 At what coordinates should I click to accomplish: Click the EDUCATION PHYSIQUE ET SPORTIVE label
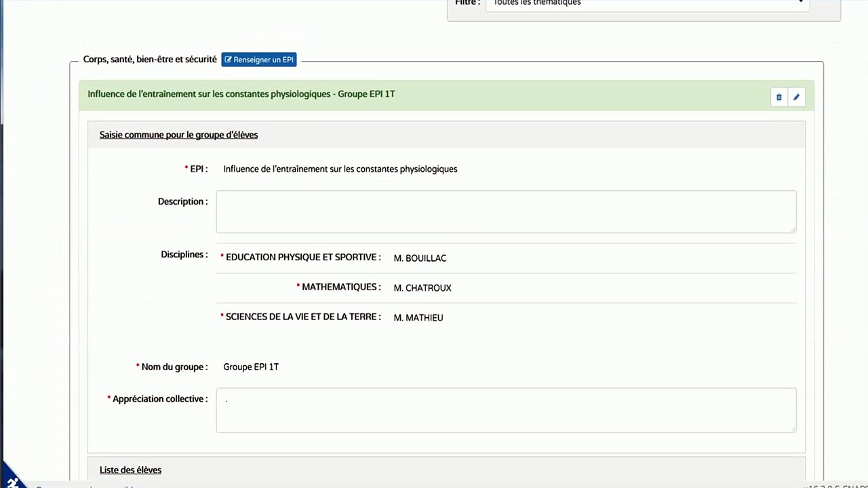[303, 258]
